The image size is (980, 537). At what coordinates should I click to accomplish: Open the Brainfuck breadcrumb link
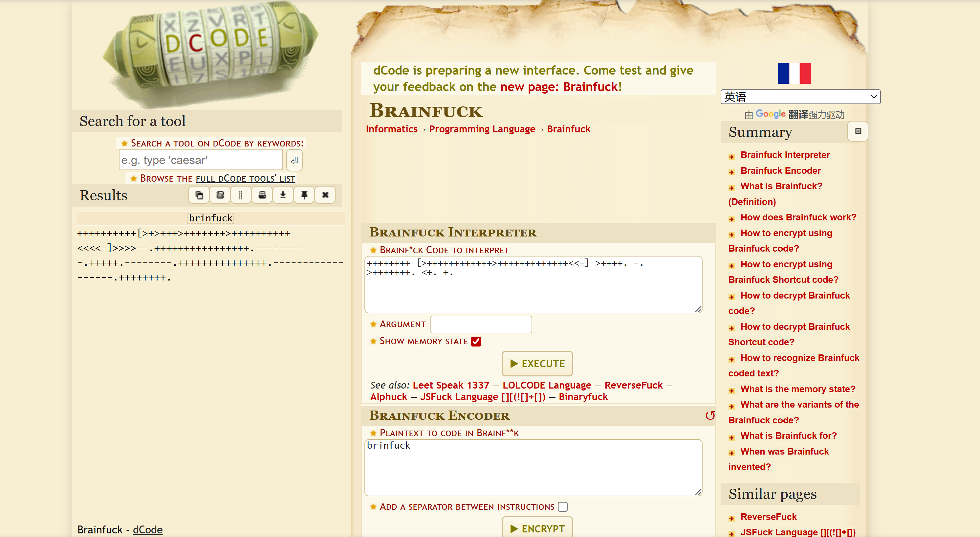[568, 129]
